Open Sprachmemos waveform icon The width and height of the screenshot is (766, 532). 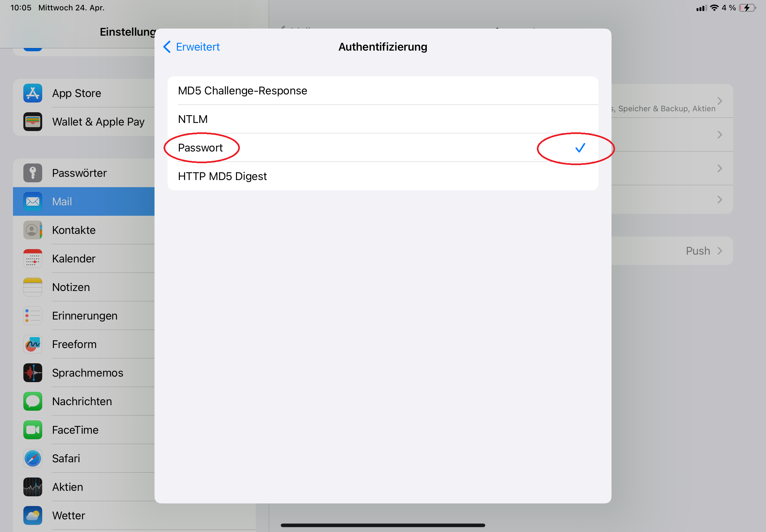[x=33, y=373]
